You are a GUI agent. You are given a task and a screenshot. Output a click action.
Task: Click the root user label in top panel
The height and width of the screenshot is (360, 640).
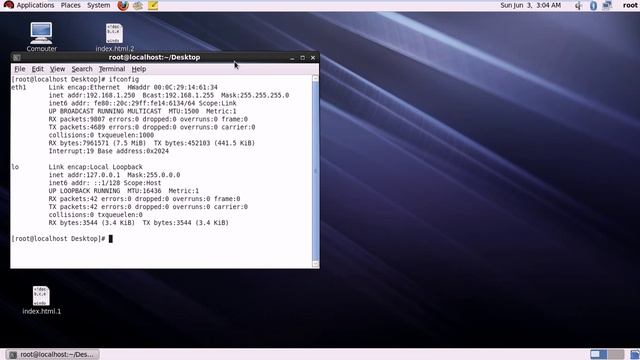click(x=630, y=5)
